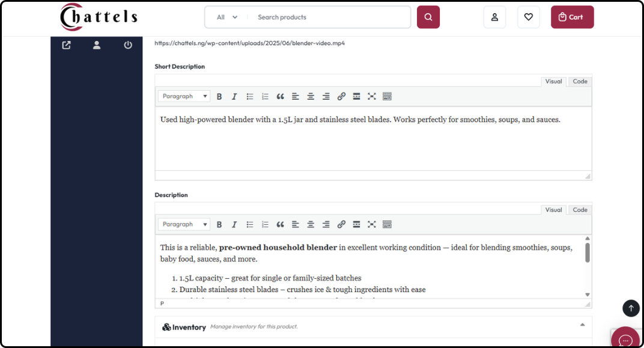Screen dimensions: 644x348
Task: Apply blockquote in Short Description toolbar
Action: point(280,97)
